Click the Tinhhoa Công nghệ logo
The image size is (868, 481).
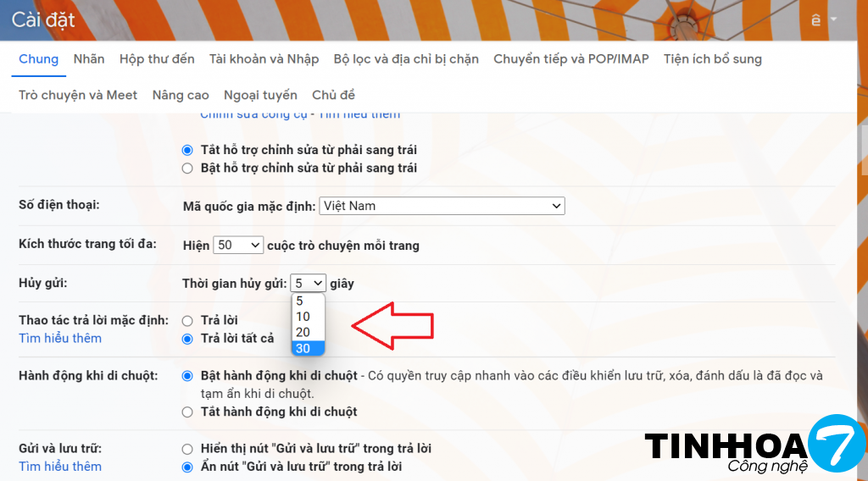(754, 446)
